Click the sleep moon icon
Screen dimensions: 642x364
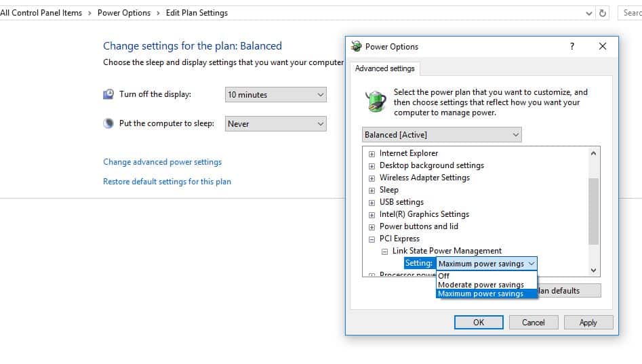coord(108,124)
